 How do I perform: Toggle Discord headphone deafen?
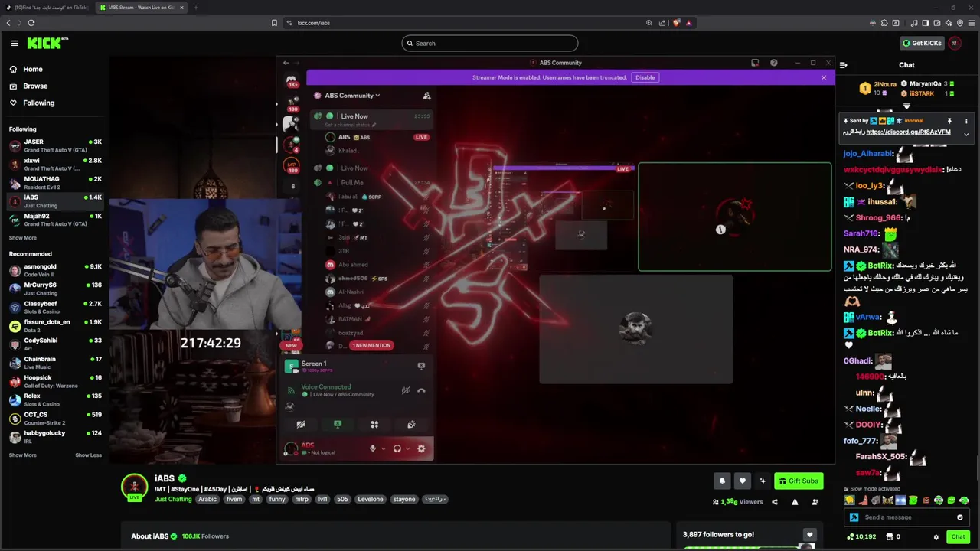pyautogui.click(x=397, y=449)
